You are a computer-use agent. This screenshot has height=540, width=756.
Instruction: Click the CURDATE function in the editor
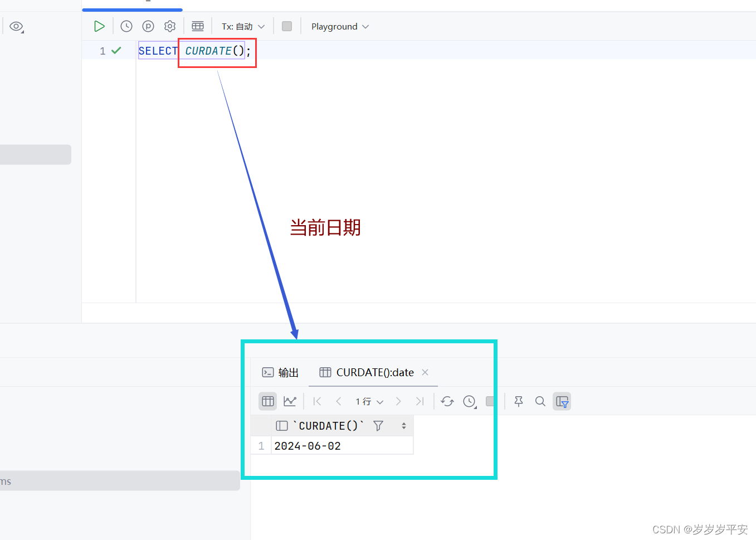208,51
